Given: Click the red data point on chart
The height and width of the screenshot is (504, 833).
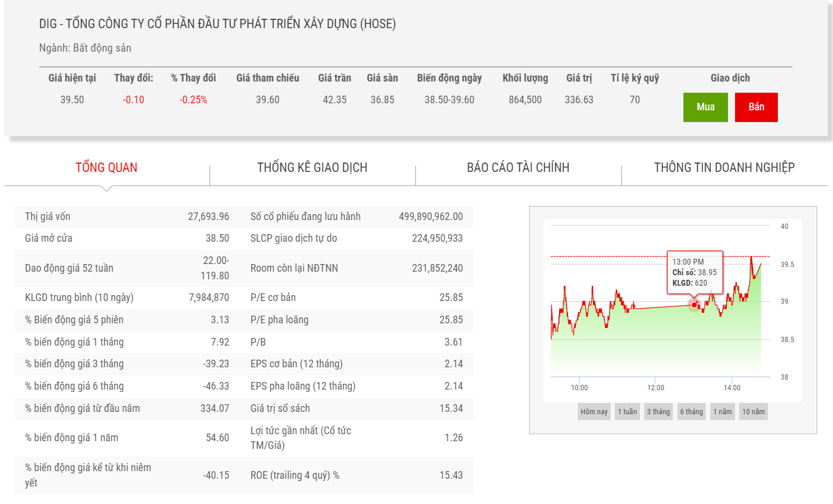Looking at the screenshot, I should point(695,305).
